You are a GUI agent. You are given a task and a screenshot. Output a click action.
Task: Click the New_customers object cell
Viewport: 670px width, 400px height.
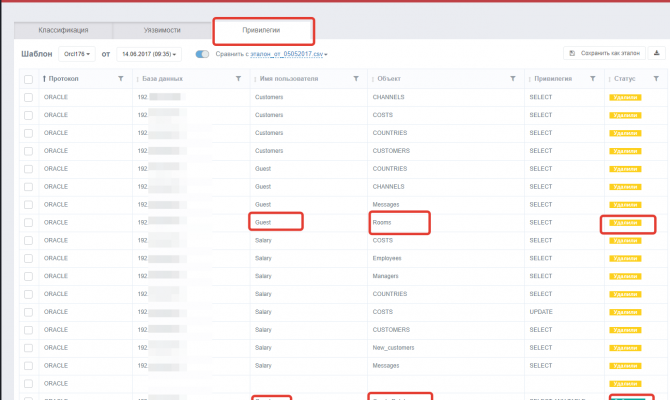point(394,348)
